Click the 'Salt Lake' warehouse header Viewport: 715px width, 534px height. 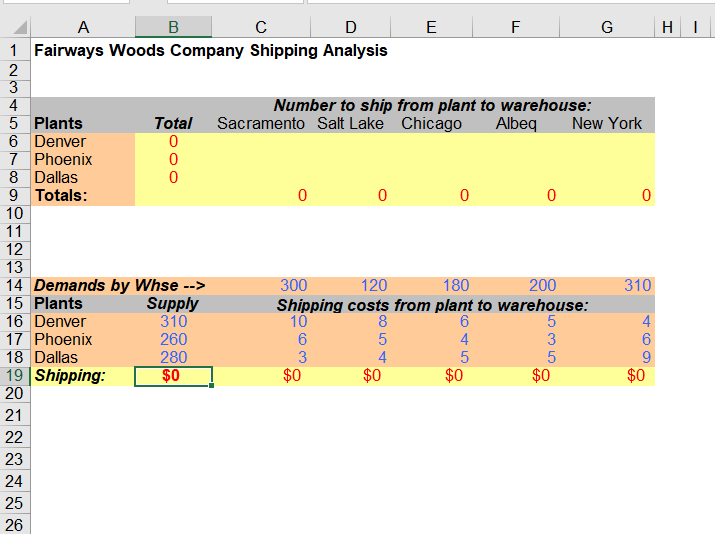350,123
